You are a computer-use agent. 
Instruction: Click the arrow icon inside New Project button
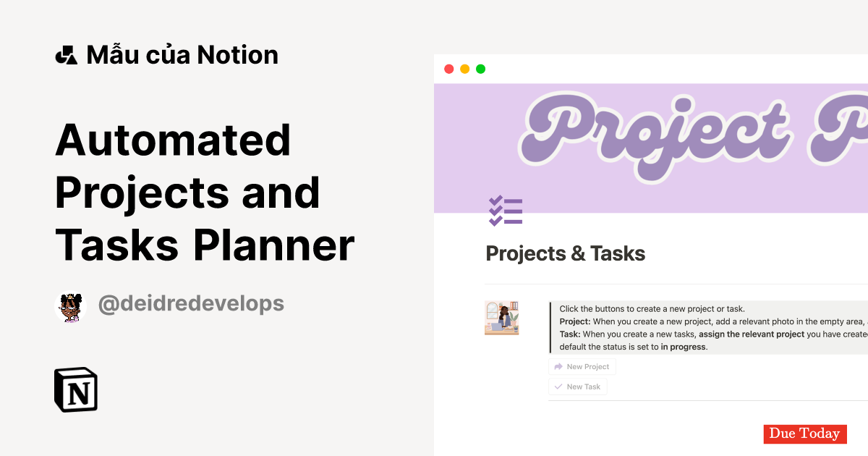click(558, 366)
